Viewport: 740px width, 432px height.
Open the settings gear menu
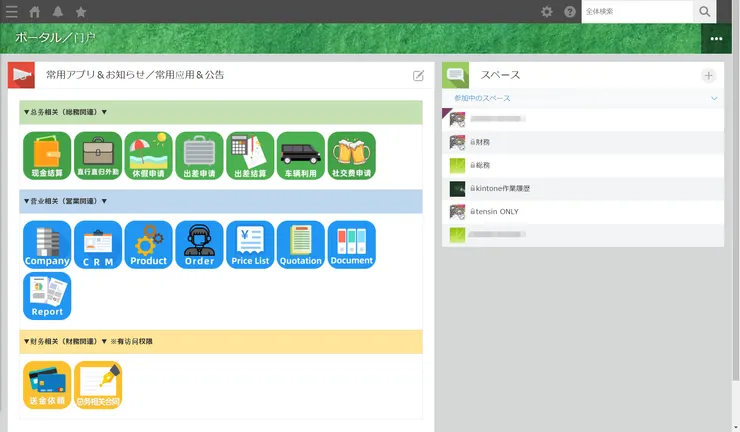546,12
